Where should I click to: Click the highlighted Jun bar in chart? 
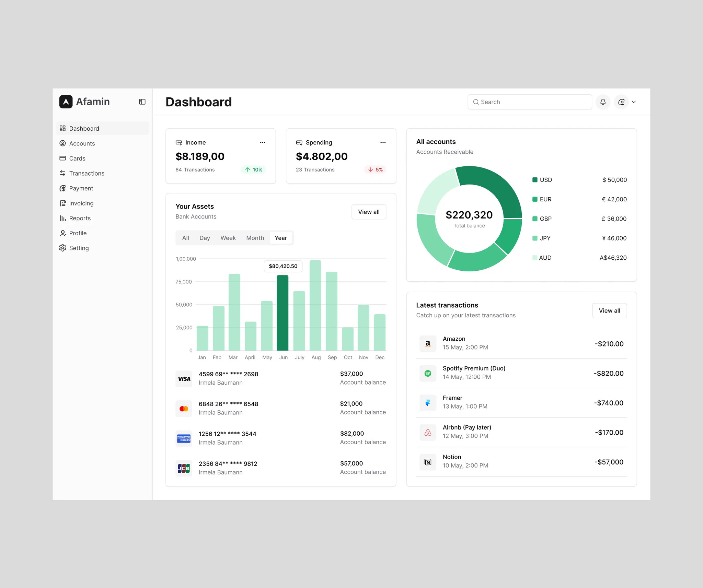283,313
